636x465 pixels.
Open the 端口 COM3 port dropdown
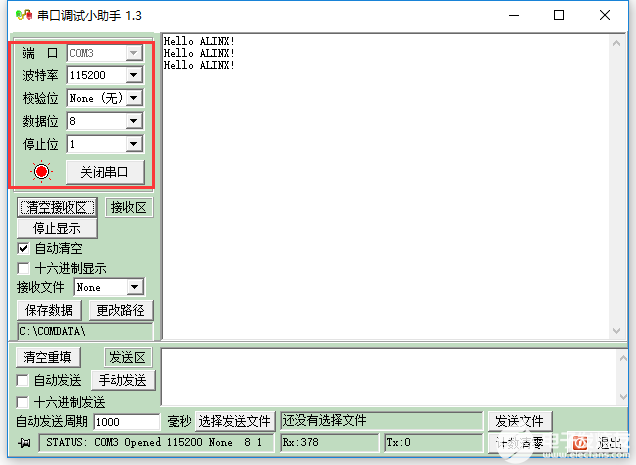click(133, 53)
